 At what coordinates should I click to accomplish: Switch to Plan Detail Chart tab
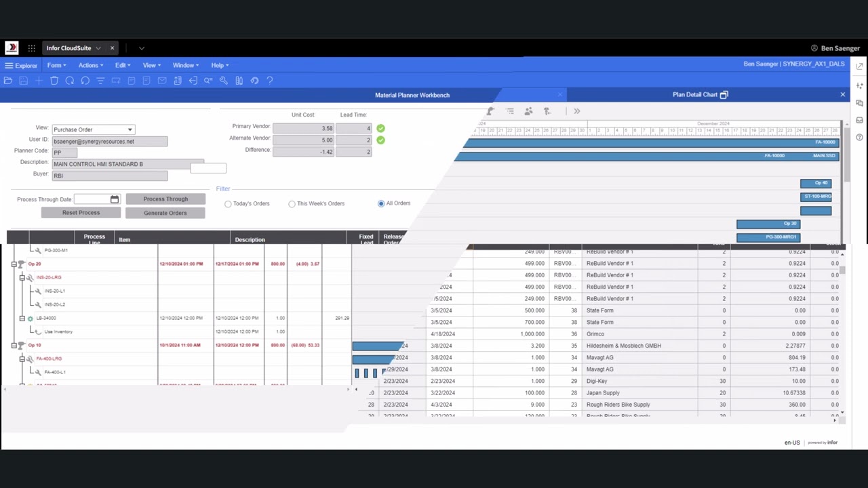[695, 95]
